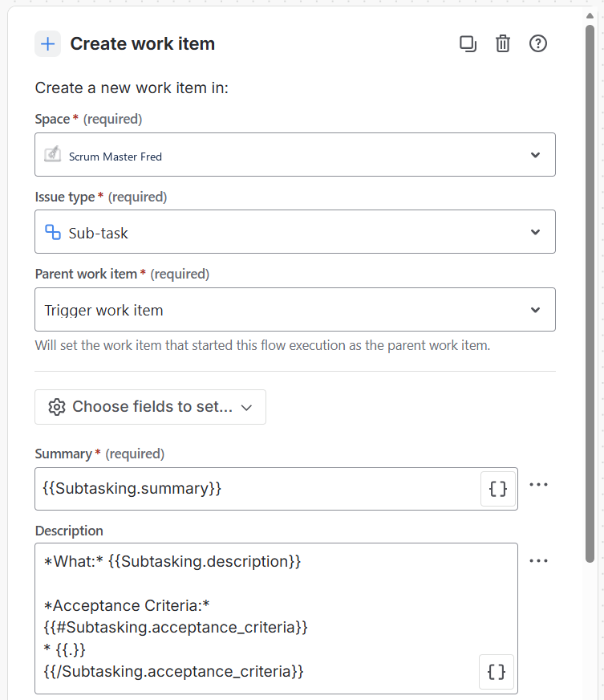Insert variable via braces icon in Summary field
This screenshot has height=700, width=604.
pos(498,489)
